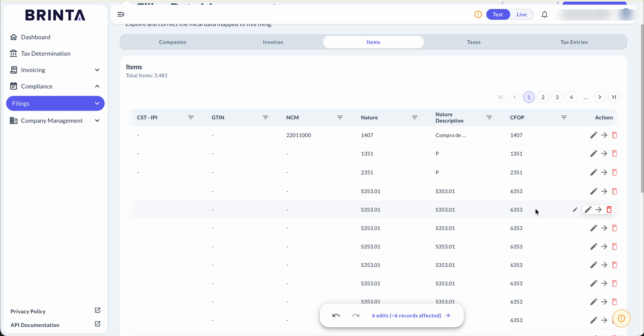This screenshot has height=336, width=644.
Task: Go to page 3 of items
Action: tap(557, 97)
